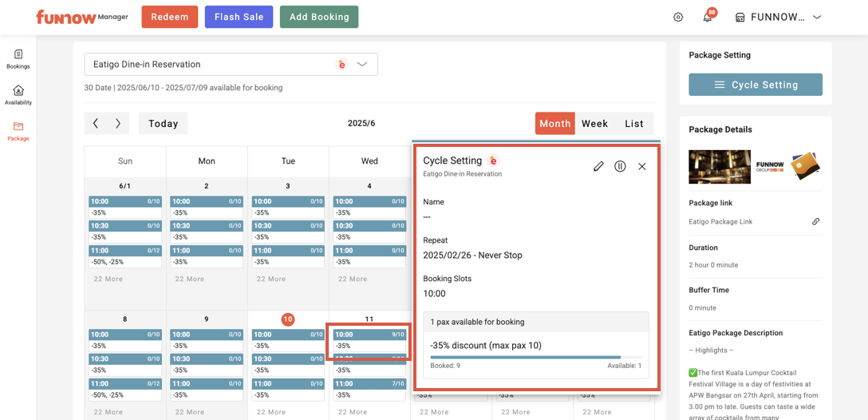This screenshot has height=420, width=868.
Task: Go to the previous month arrow
Action: pyautogui.click(x=96, y=124)
